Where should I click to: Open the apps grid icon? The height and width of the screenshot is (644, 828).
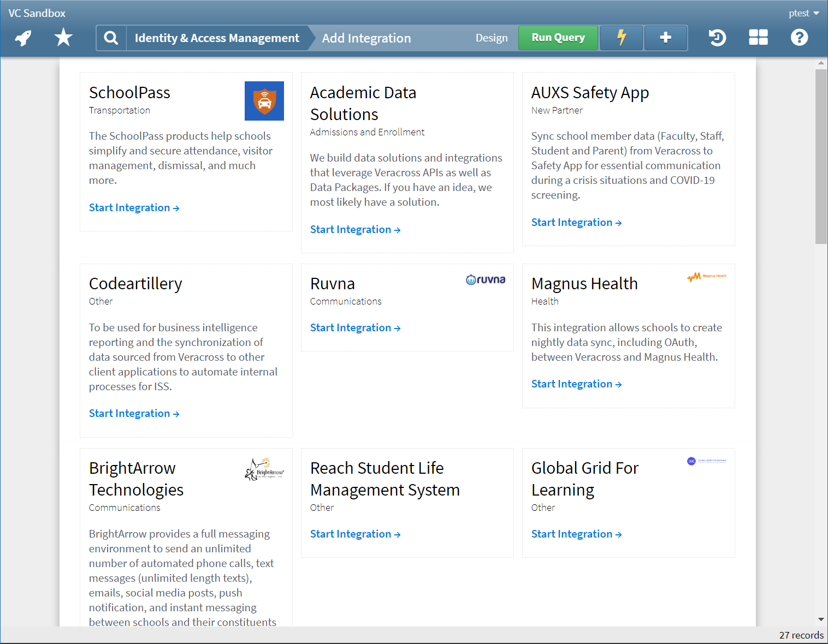[x=758, y=38]
